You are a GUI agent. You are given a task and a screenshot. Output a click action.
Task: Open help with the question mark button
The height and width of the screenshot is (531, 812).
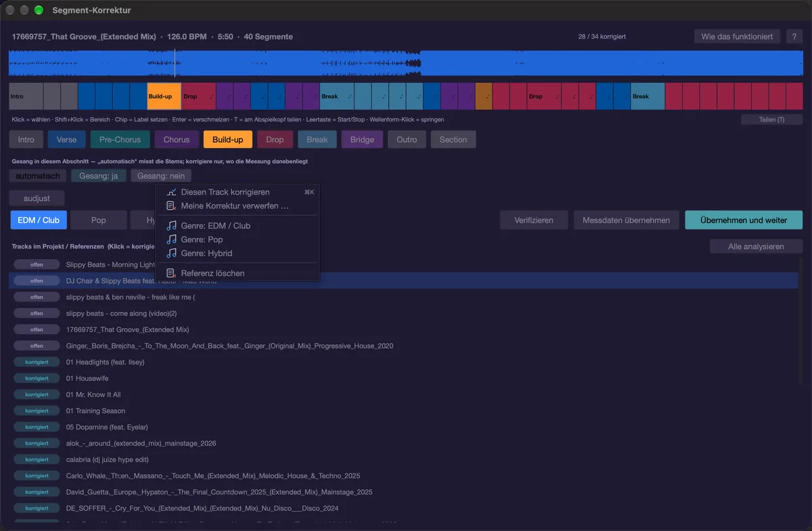tap(794, 37)
